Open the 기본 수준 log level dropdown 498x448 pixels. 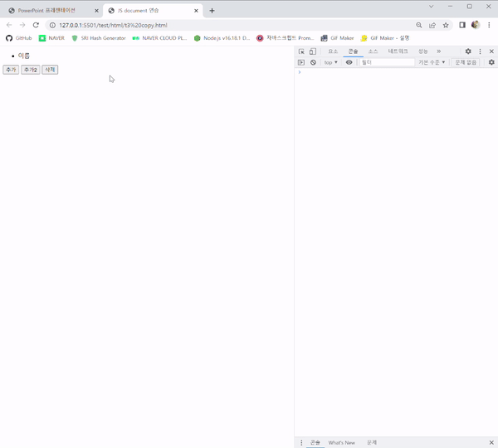click(432, 62)
